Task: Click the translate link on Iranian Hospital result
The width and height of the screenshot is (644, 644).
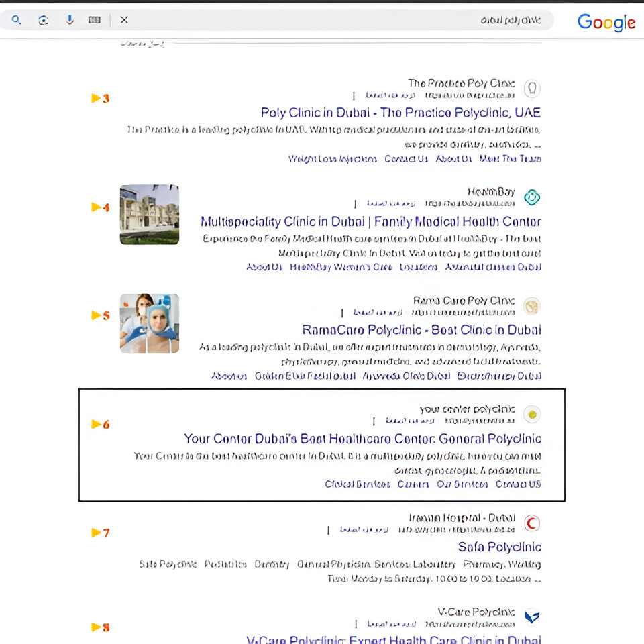Action: 364,530
